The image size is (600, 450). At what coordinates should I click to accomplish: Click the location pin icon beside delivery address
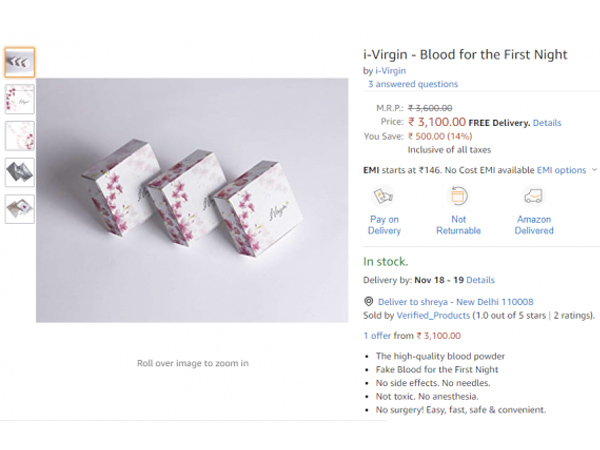(x=368, y=301)
